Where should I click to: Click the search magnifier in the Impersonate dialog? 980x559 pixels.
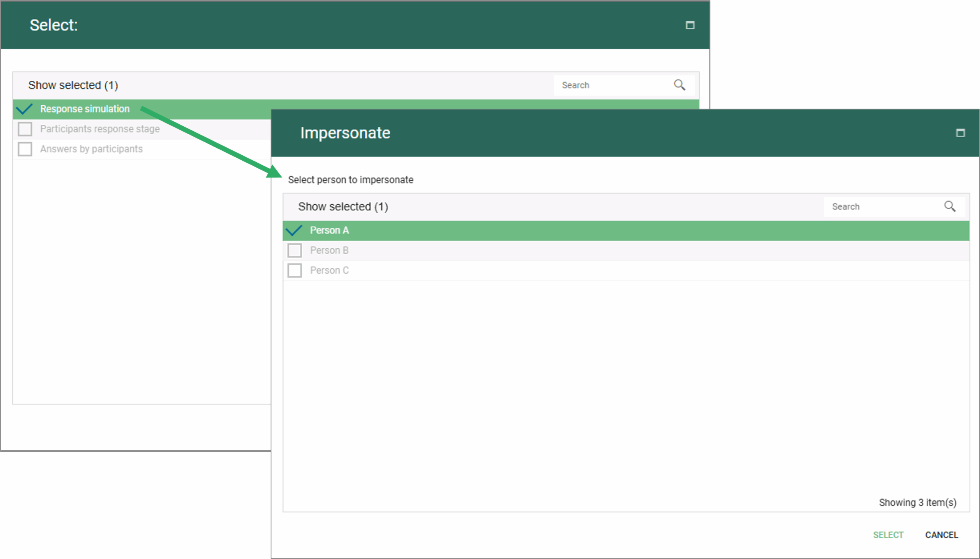click(x=950, y=206)
